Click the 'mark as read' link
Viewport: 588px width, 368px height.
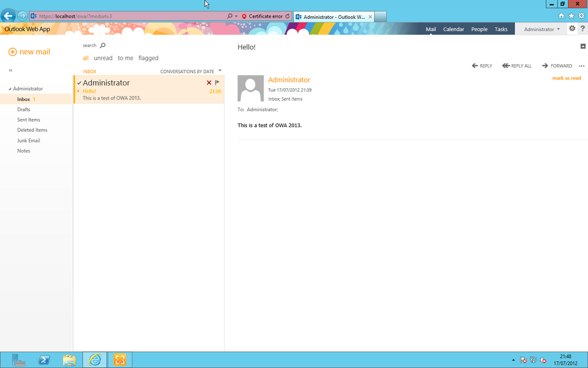point(566,78)
